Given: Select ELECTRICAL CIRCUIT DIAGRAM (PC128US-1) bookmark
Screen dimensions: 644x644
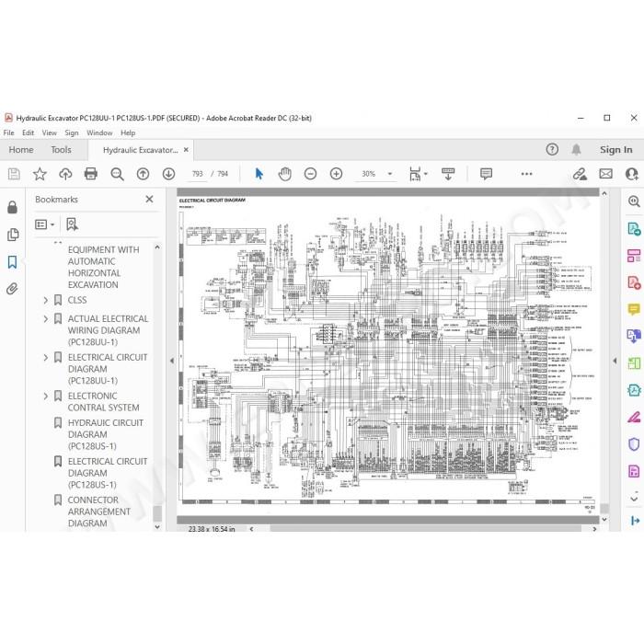Looking at the screenshot, I should (x=108, y=473).
